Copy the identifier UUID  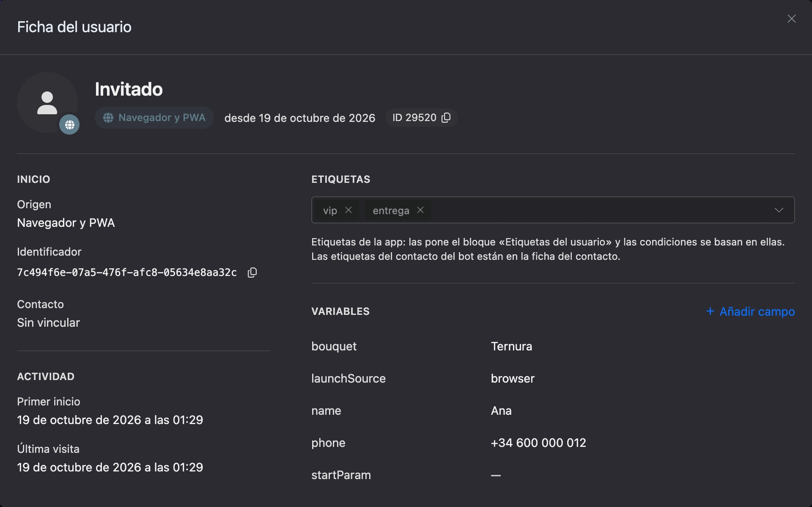tap(252, 273)
